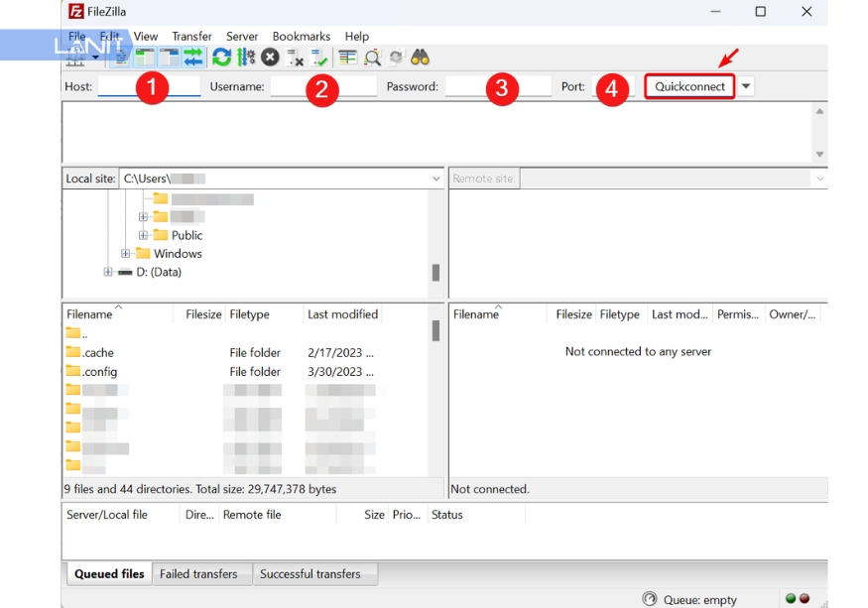Click the 'Server/Local file' queue column header
This screenshot has height=608, width=868.
(x=122, y=515)
